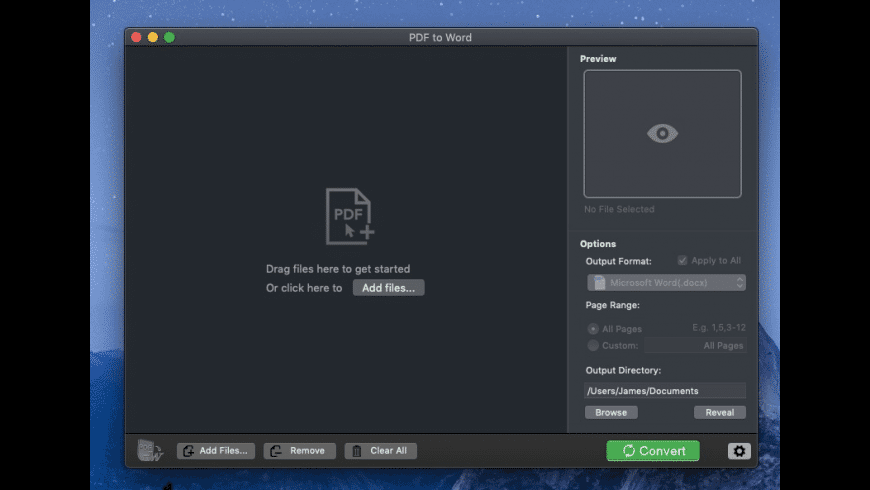Click the Word document icon in format selector

click(x=599, y=282)
